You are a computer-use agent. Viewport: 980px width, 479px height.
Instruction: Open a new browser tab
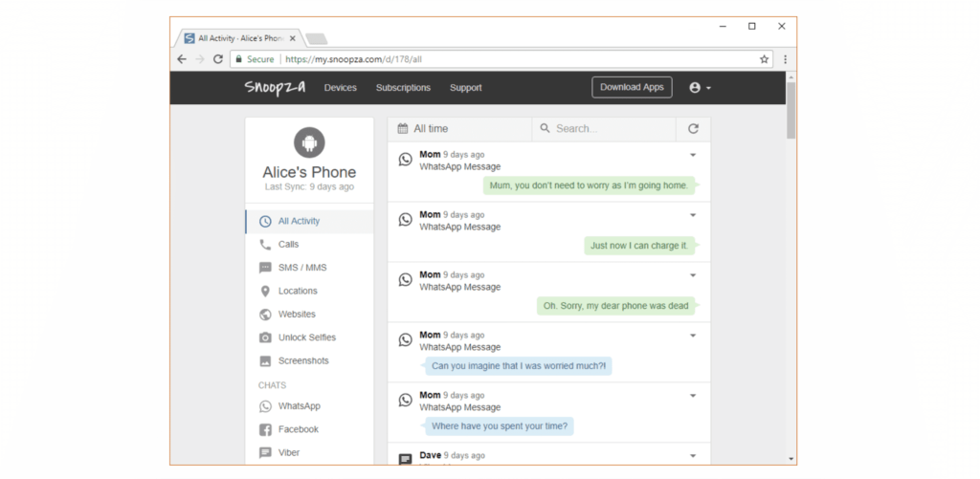[x=317, y=39]
